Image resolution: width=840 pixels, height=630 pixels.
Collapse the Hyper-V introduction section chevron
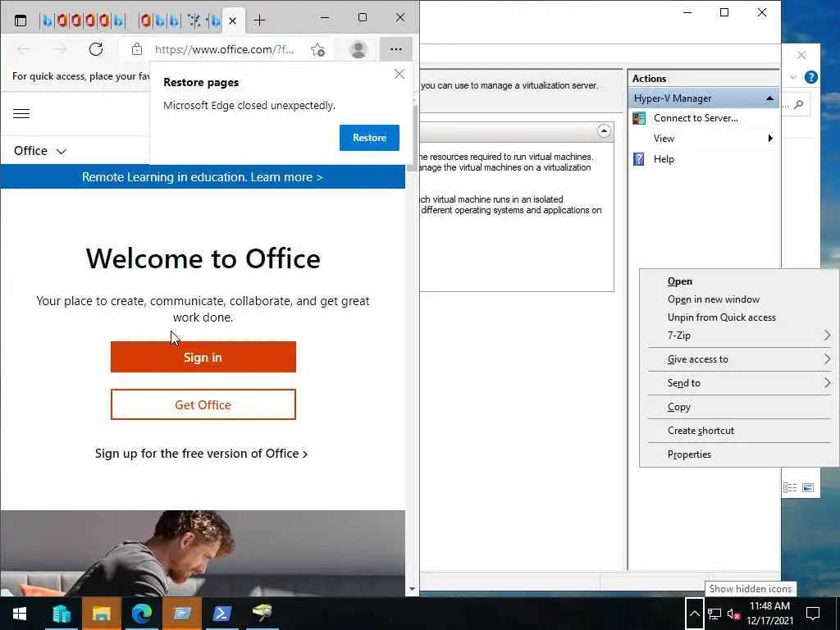(x=604, y=131)
